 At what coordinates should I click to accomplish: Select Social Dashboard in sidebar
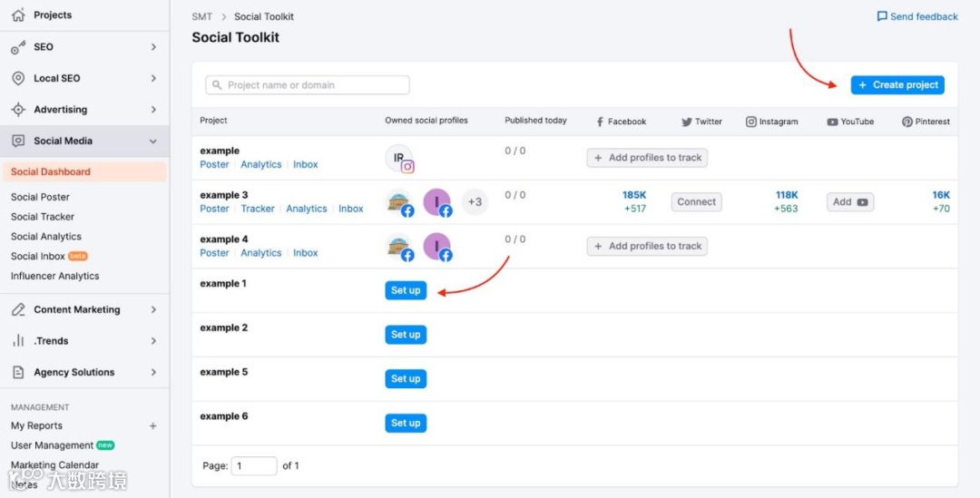pos(85,171)
